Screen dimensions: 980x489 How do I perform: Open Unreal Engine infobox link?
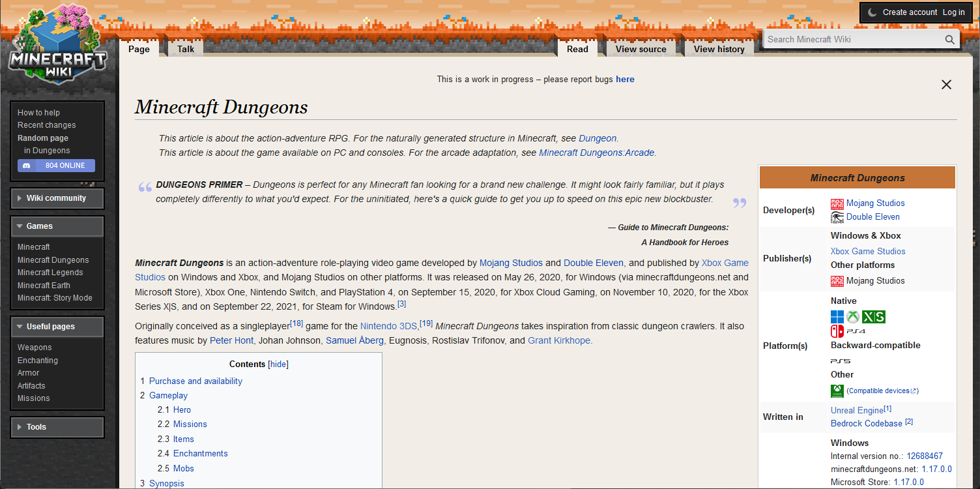point(857,411)
